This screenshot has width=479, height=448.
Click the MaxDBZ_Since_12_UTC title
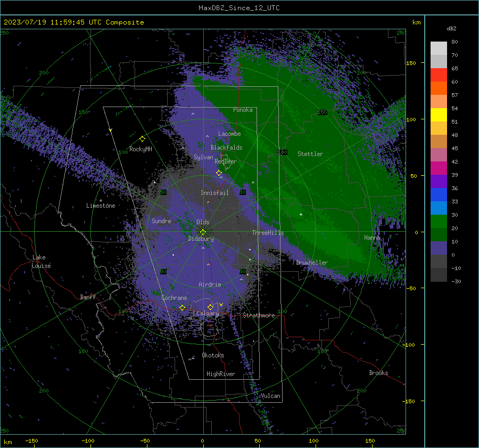[x=239, y=8]
